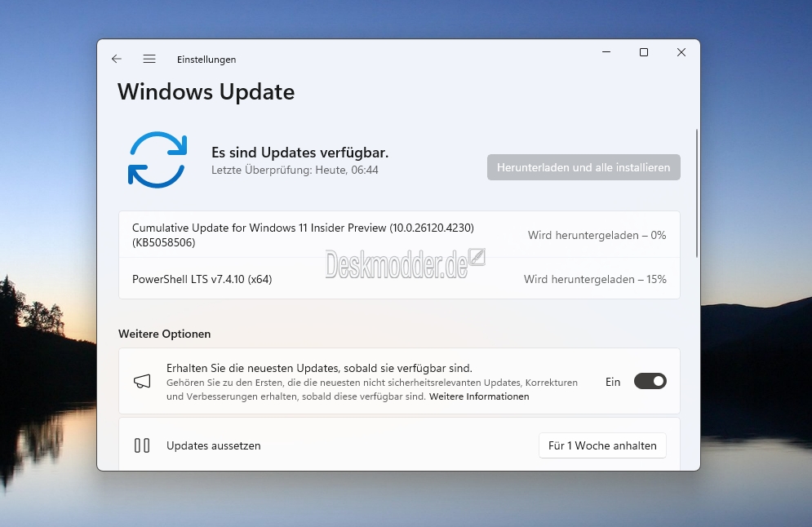This screenshot has width=812, height=527.
Task: Go back with the arrow icon
Action: tap(117, 59)
